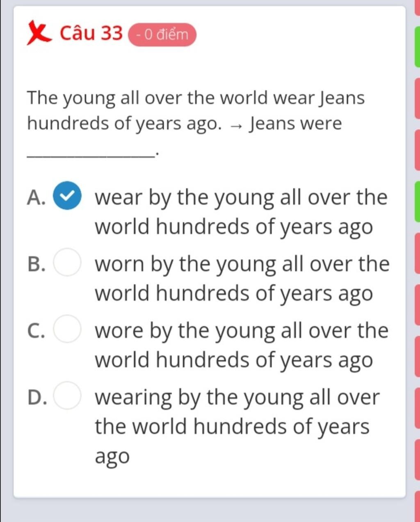Select option D radio button
This screenshot has width=420, height=522.
[67, 396]
